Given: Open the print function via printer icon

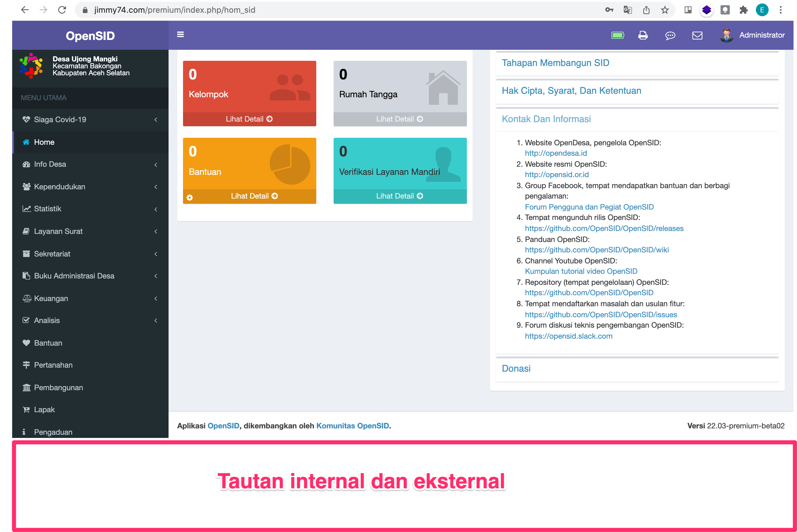Looking at the screenshot, I should pos(643,35).
